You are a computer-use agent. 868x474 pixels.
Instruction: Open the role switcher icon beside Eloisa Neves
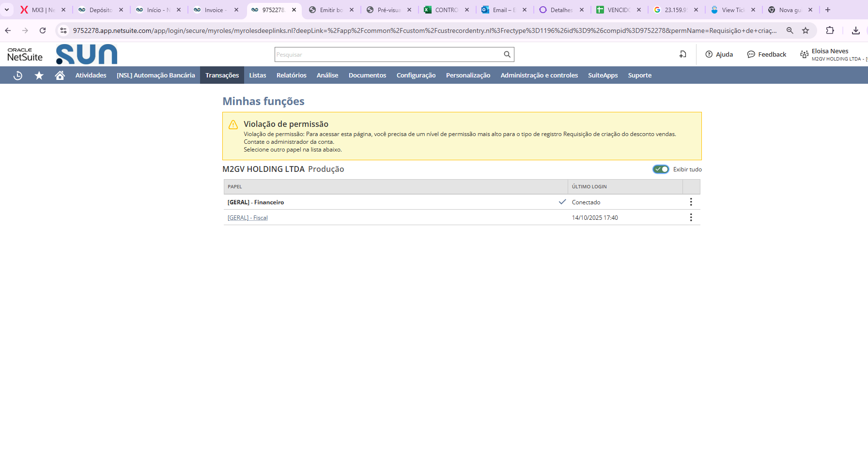coord(804,55)
